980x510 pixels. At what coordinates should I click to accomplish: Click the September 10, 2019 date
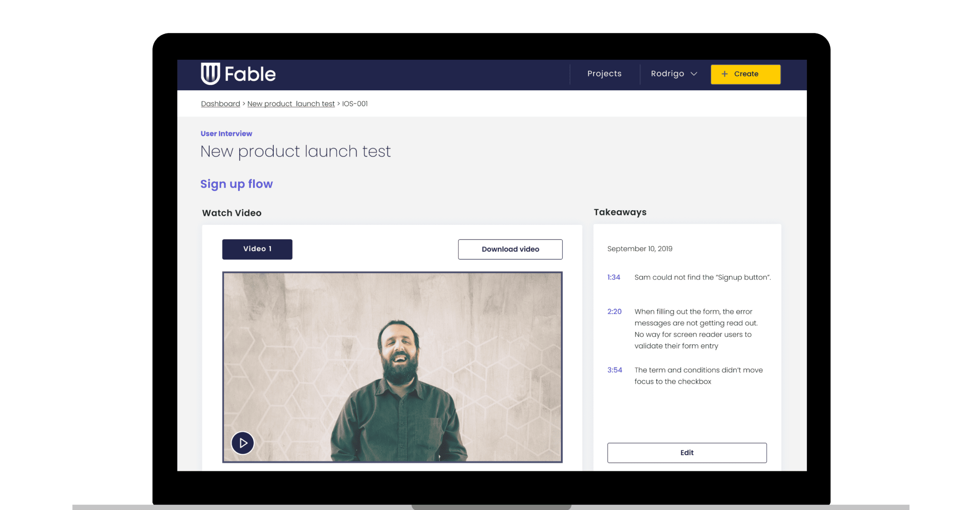coord(639,249)
